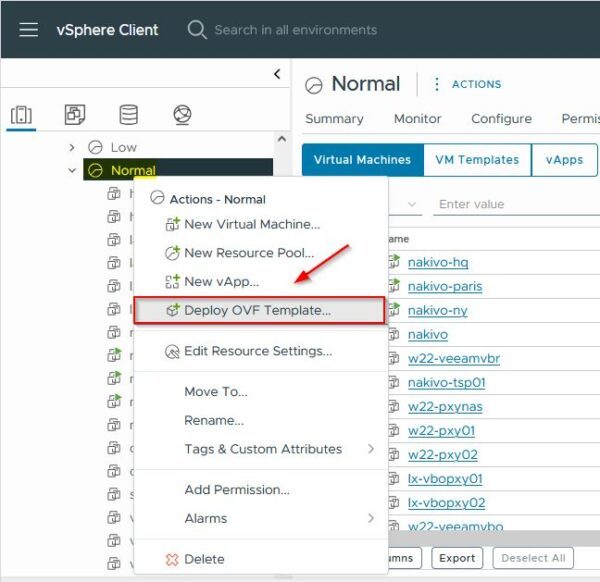Click the Deselect All button
Viewport: 600px width, 582px height.
coord(533,558)
